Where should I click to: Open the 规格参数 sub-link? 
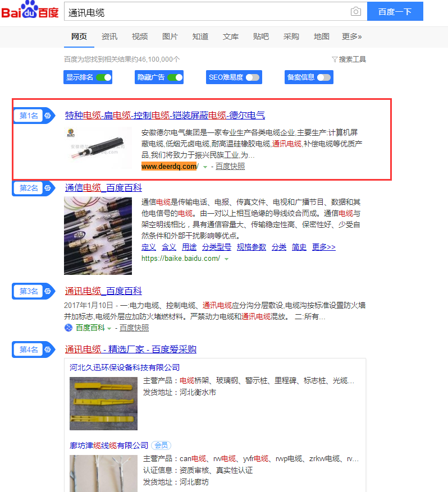251,247
